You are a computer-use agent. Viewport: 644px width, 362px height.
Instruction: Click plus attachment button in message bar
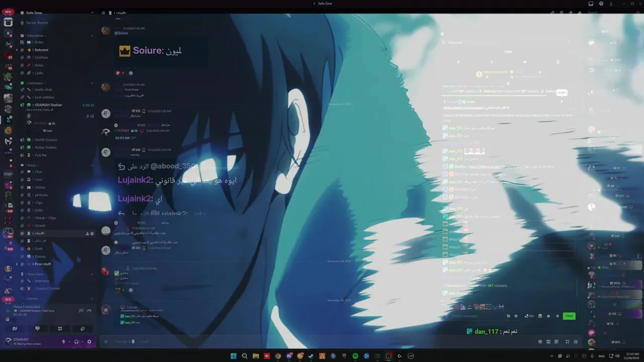pyautogui.click(x=106, y=341)
